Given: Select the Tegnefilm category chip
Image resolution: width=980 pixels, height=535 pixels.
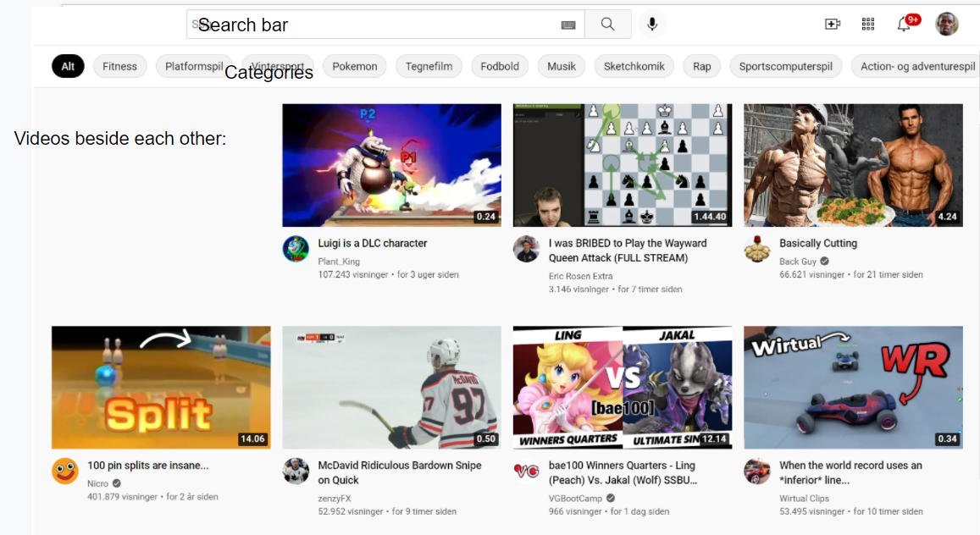Looking at the screenshot, I should pyautogui.click(x=429, y=66).
